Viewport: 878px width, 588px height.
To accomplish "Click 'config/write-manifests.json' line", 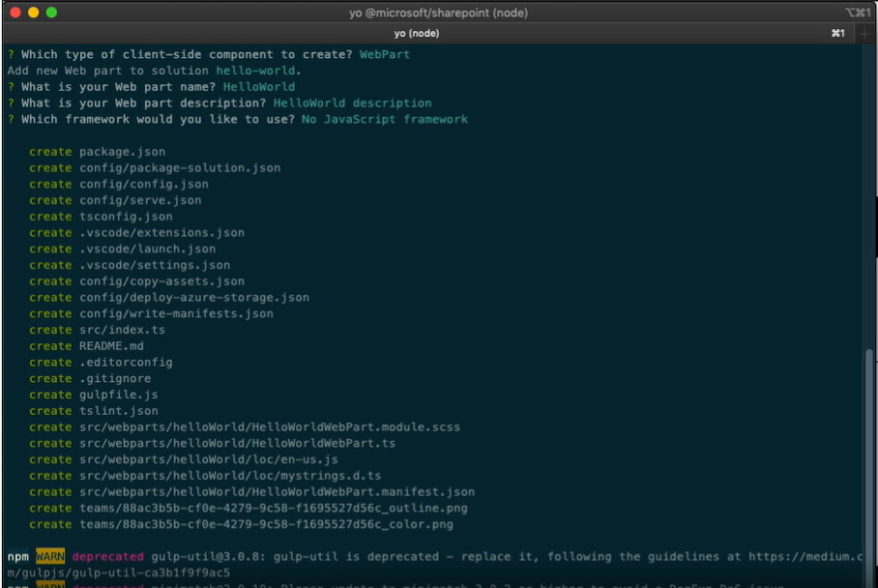I will [176, 314].
